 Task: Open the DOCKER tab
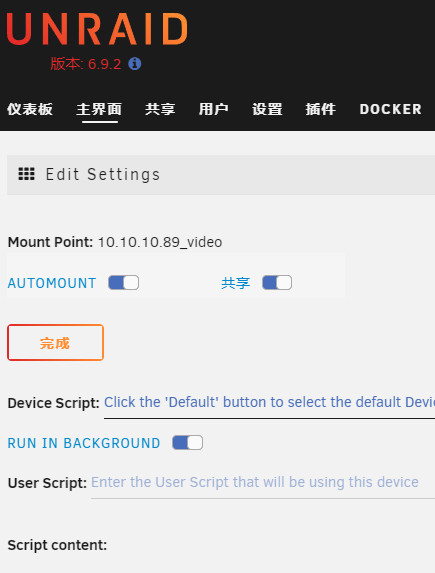point(391,109)
